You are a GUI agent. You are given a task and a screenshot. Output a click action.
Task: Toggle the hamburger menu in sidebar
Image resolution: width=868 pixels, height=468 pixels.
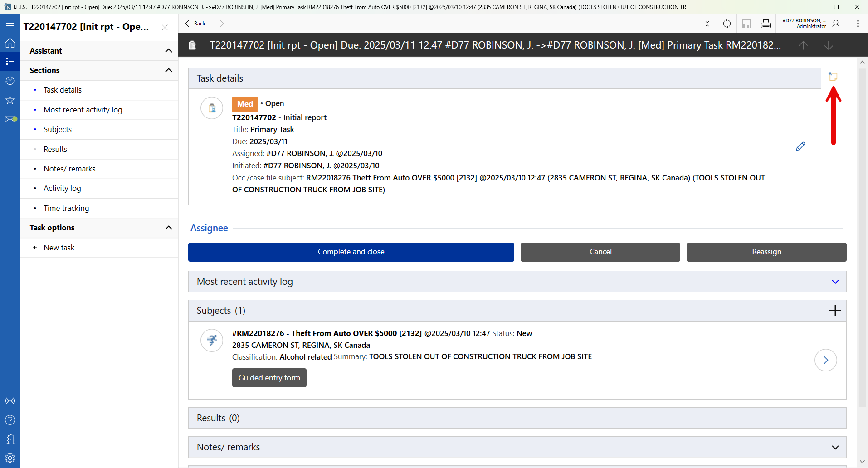(10, 24)
